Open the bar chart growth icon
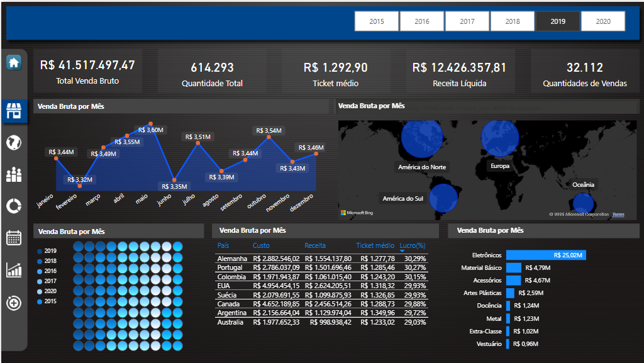644x363 pixels. 14,270
